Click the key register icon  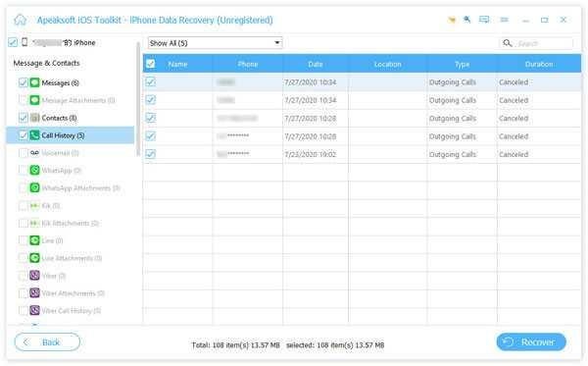pos(467,20)
